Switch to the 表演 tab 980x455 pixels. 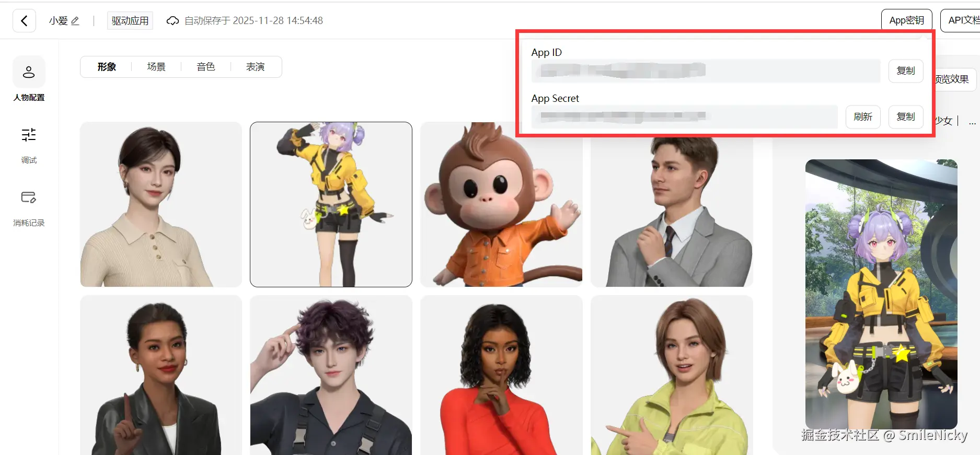[256, 67]
